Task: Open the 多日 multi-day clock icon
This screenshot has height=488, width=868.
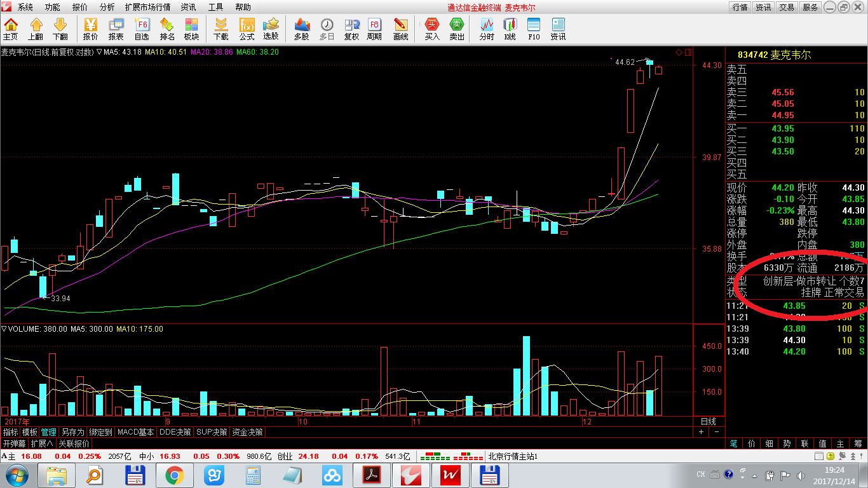Action: pyautogui.click(x=327, y=29)
